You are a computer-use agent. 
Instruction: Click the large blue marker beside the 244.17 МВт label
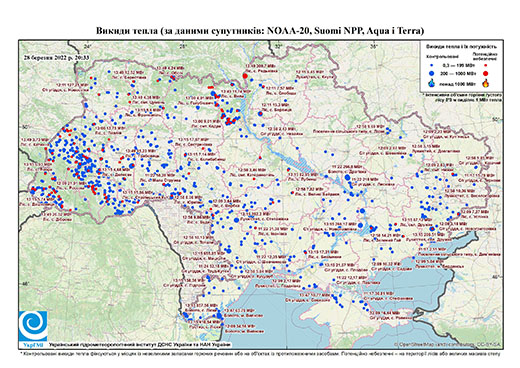pyautogui.click(x=360, y=226)
